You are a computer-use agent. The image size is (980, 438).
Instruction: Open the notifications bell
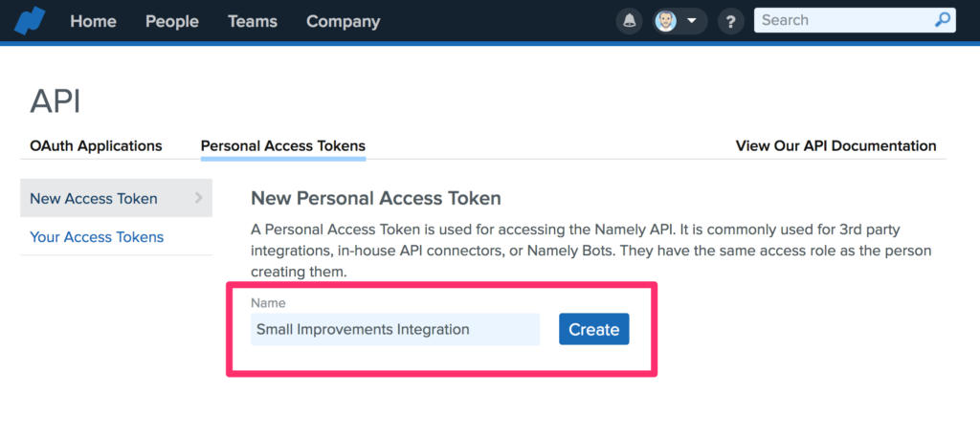click(x=629, y=21)
